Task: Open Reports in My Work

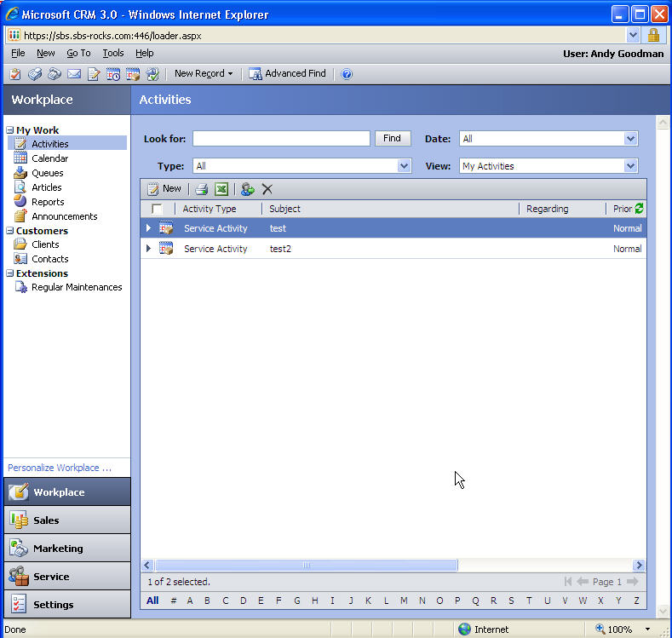Action: click(48, 202)
